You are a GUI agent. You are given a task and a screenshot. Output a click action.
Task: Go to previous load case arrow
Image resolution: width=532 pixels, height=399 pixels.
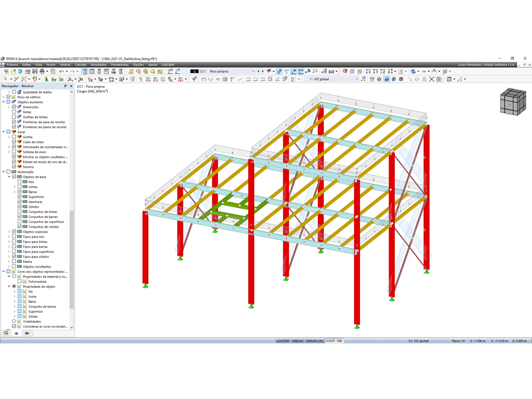click(x=259, y=71)
